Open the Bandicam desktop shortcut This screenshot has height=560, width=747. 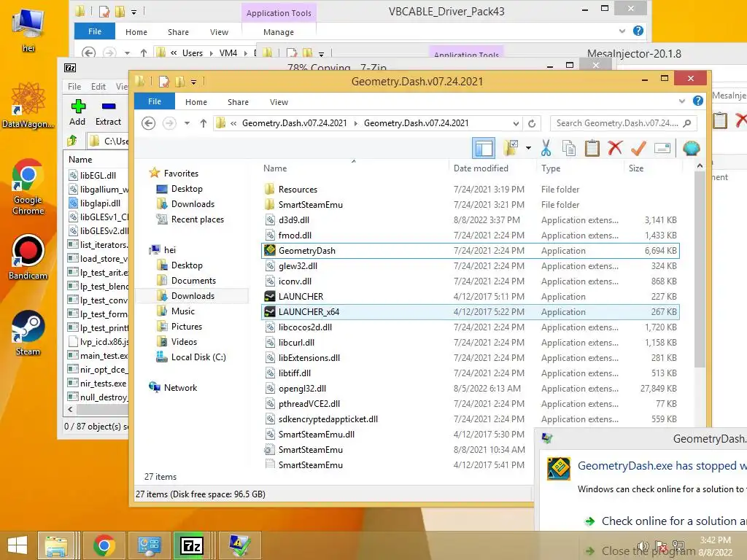click(28, 257)
